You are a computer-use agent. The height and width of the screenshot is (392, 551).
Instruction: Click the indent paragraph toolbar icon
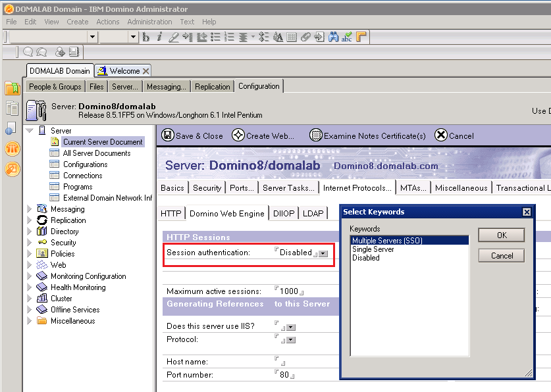pyautogui.click(x=188, y=37)
